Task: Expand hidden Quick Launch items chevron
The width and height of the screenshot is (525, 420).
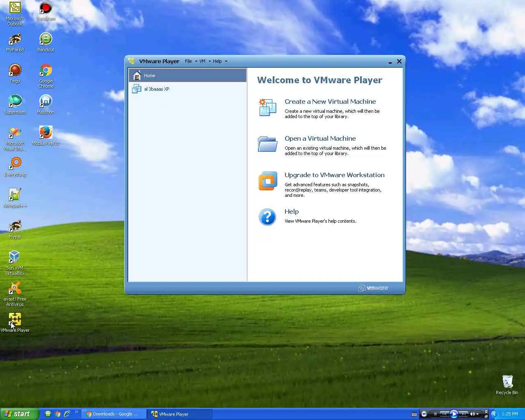Action: pos(76,412)
